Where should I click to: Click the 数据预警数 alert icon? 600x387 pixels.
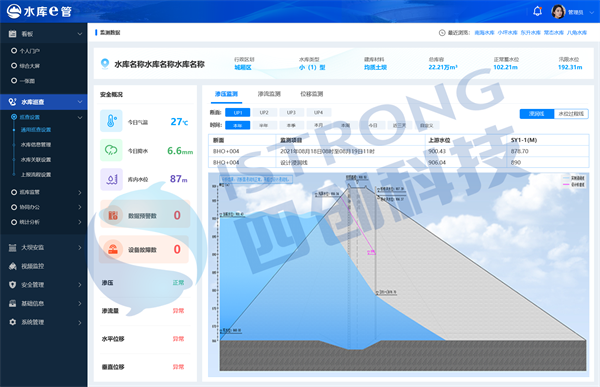(x=113, y=215)
